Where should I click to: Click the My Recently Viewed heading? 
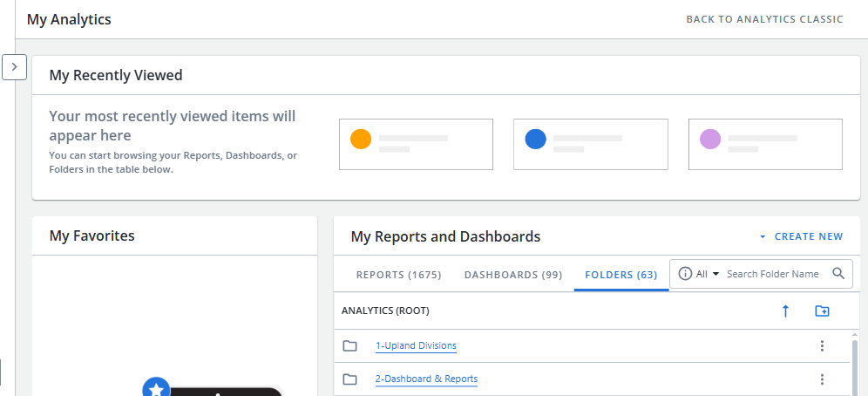[x=116, y=75]
